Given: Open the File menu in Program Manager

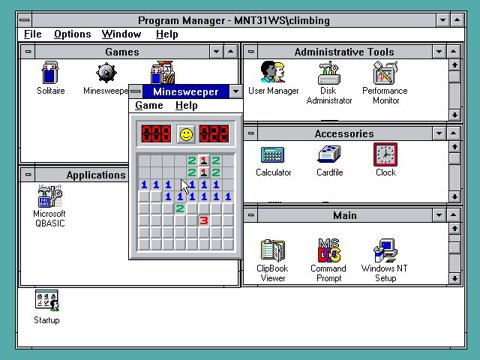Looking at the screenshot, I should [33, 34].
